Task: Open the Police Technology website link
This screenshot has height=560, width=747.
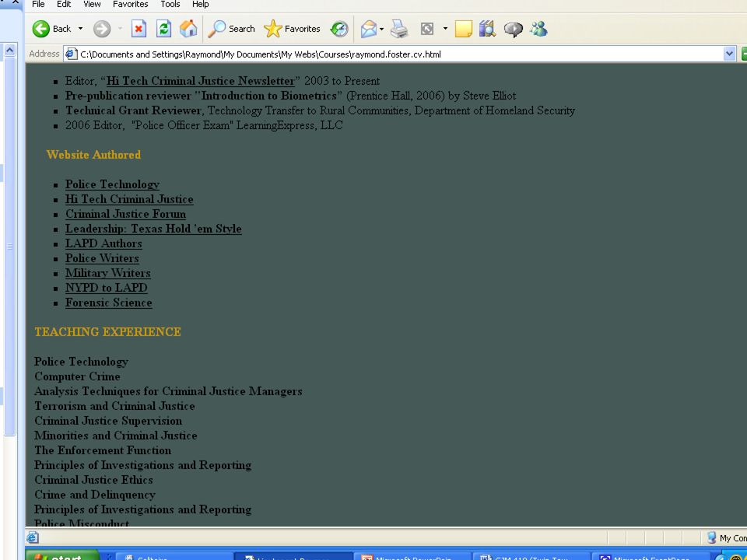Action: (x=112, y=184)
